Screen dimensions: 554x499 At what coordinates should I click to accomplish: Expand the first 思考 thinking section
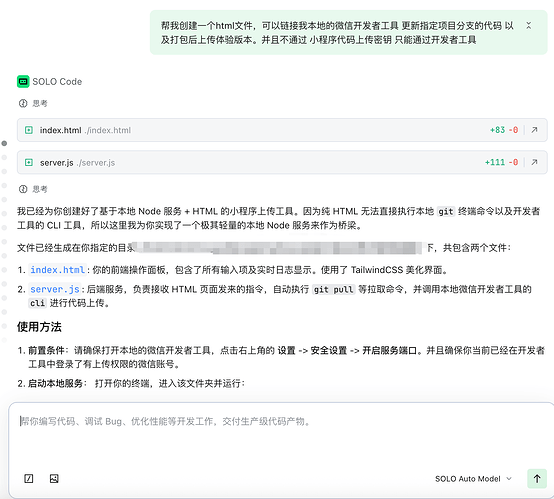pyautogui.click(x=33, y=103)
